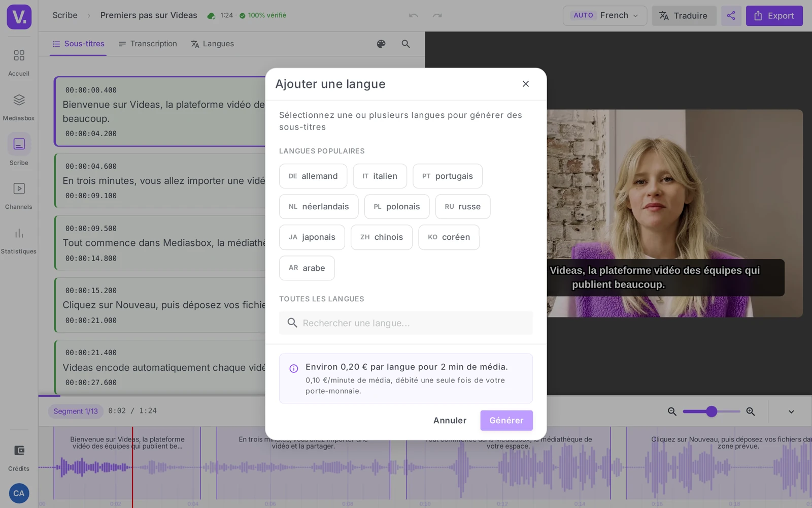Image resolution: width=812 pixels, height=508 pixels.
Task: Close the Ajouter une langue dialog
Action: pyautogui.click(x=526, y=84)
